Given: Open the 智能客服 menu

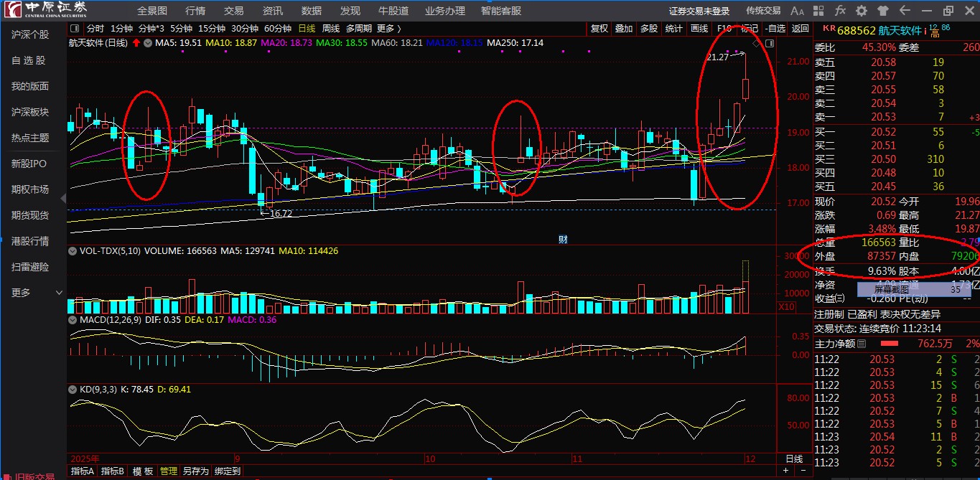Looking at the screenshot, I should (501, 11).
